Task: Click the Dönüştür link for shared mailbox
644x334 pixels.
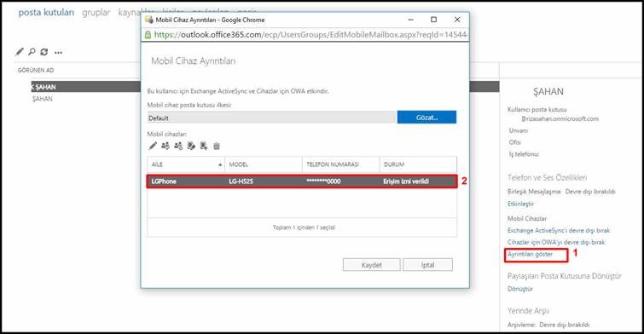Action: click(x=520, y=289)
